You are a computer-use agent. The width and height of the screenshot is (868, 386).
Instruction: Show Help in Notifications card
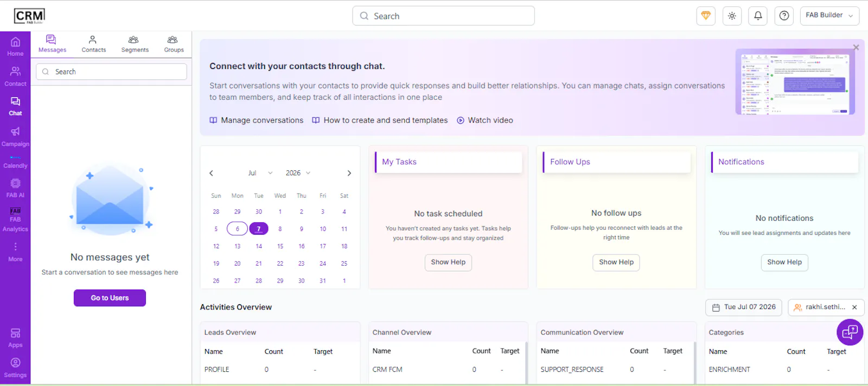[x=784, y=262]
